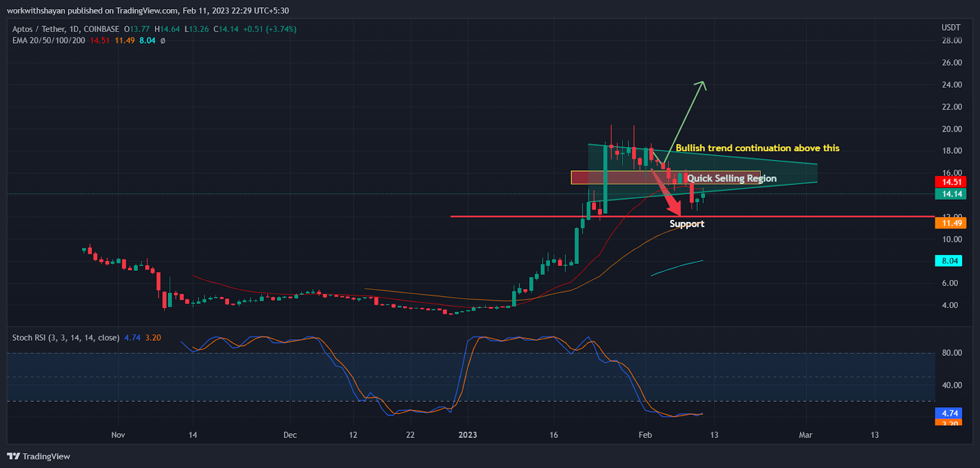The image size is (980, 468).
Task: Click the 2023 label on time axis
Action: [467, 435]
